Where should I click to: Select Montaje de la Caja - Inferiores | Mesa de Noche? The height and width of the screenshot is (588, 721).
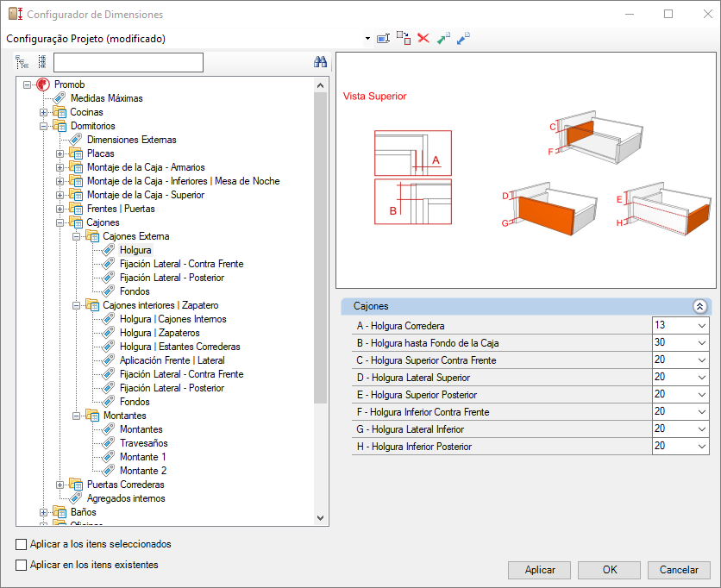pyautogui.click(x=184, y=181)
